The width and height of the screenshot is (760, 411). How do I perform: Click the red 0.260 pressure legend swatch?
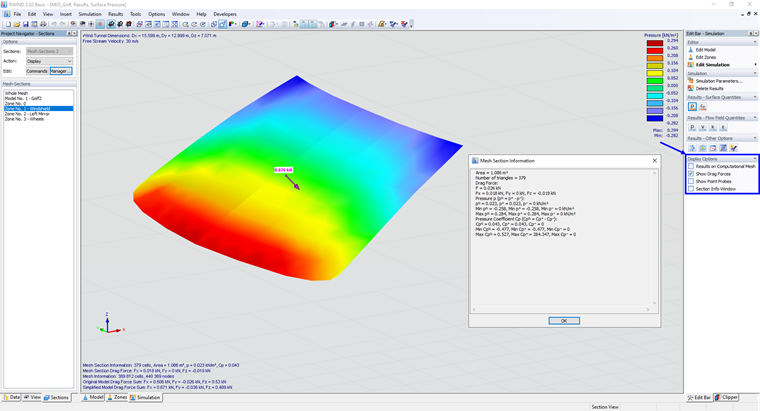(655, 50)
